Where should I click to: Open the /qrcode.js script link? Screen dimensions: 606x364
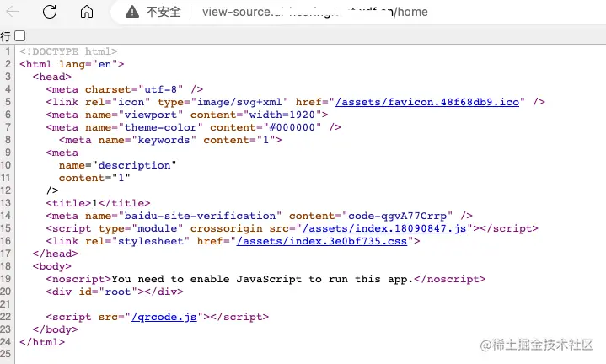164,317
